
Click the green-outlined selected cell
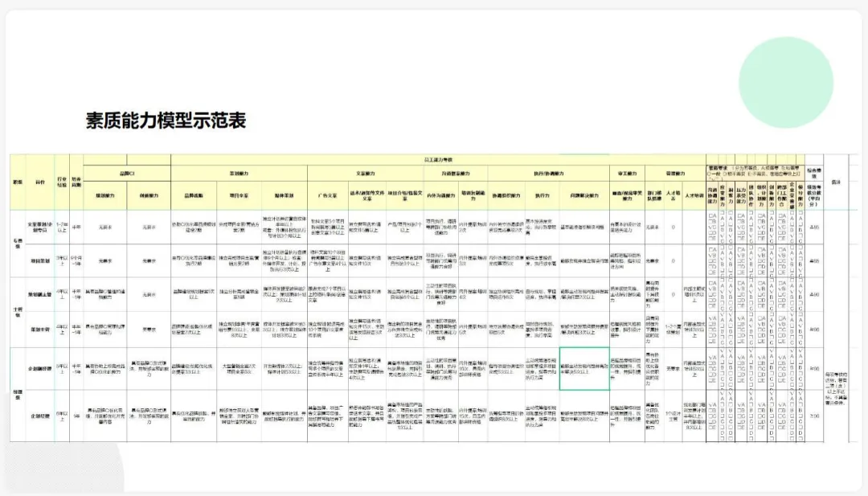(584, 369)
